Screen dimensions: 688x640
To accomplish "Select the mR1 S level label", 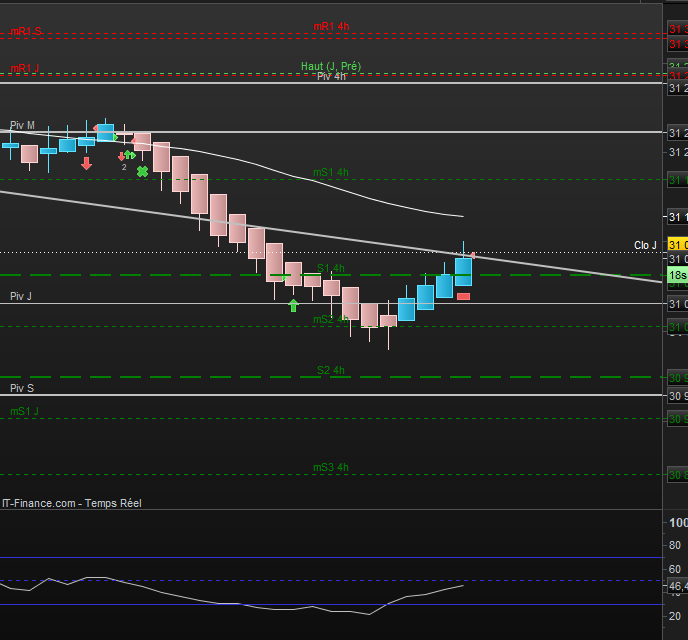I will tap(25, 31).
